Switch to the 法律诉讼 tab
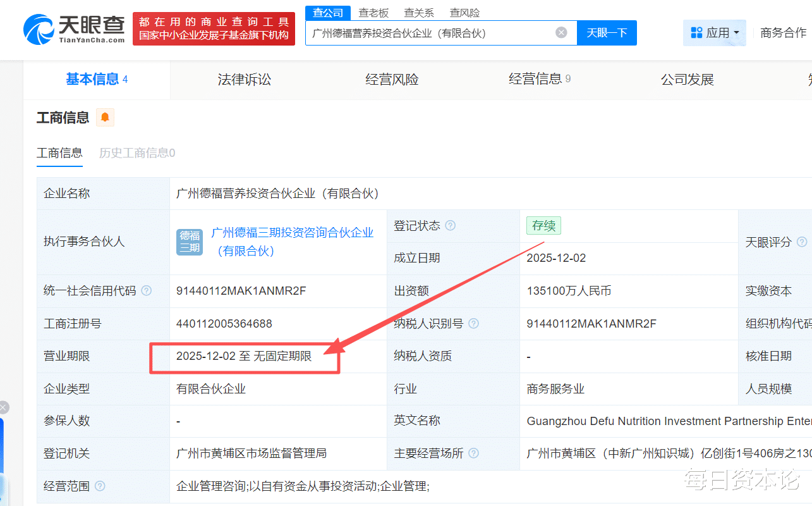The height and width of the screenshot is (506, 812). (245, 80)
